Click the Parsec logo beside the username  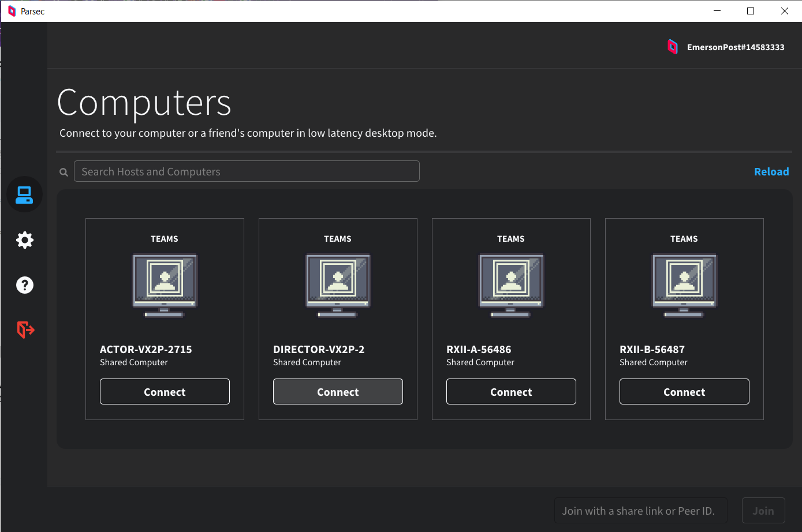point(673,47)
